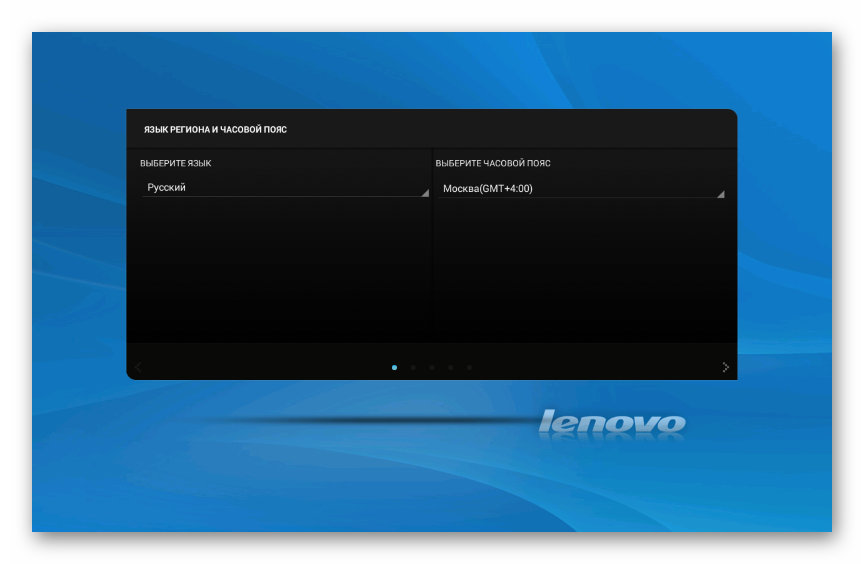Click the 'Выберите язык' label
This screenshot has width=864, height=564.
click(176, 164)
